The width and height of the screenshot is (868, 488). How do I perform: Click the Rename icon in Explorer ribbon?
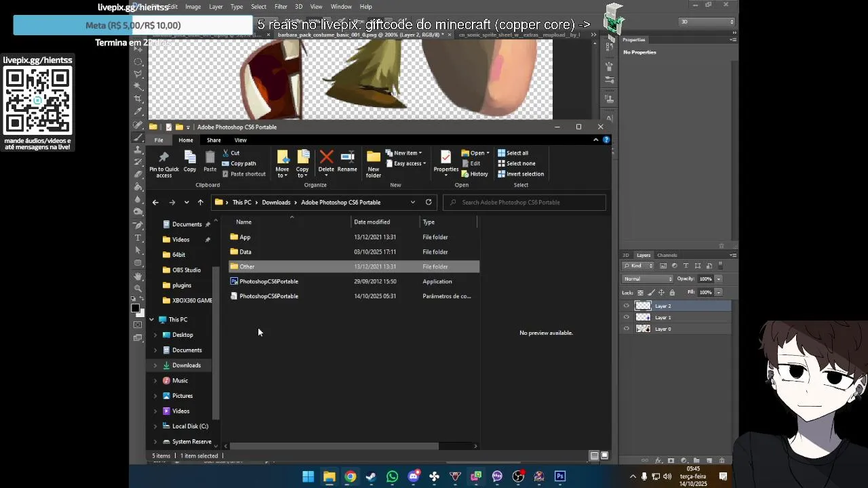click(x=347, y=157)
